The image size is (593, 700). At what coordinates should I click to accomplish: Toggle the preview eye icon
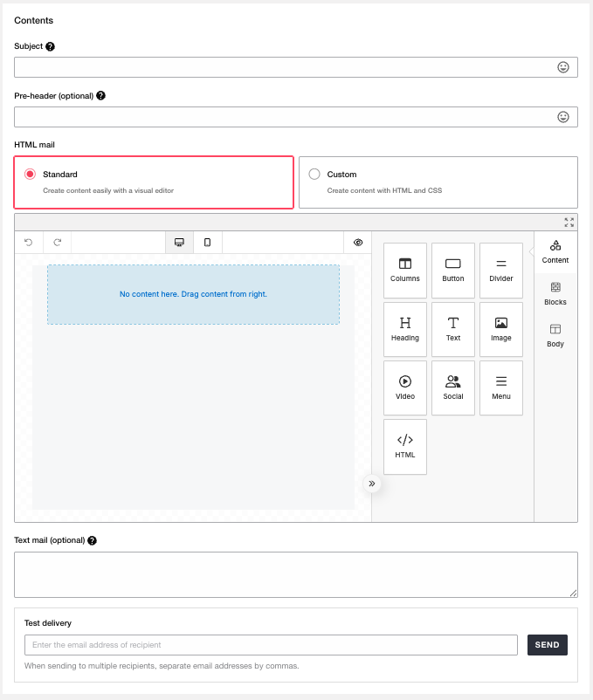358,243
